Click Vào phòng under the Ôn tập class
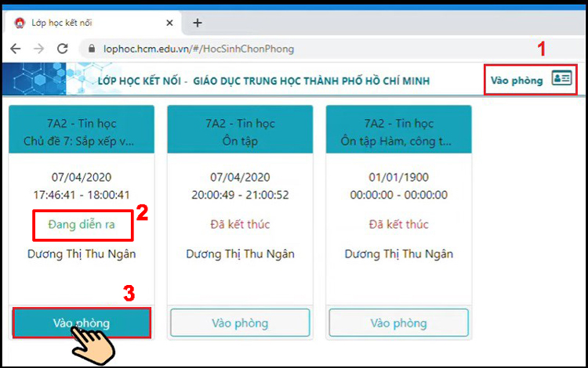 [240, 323]
